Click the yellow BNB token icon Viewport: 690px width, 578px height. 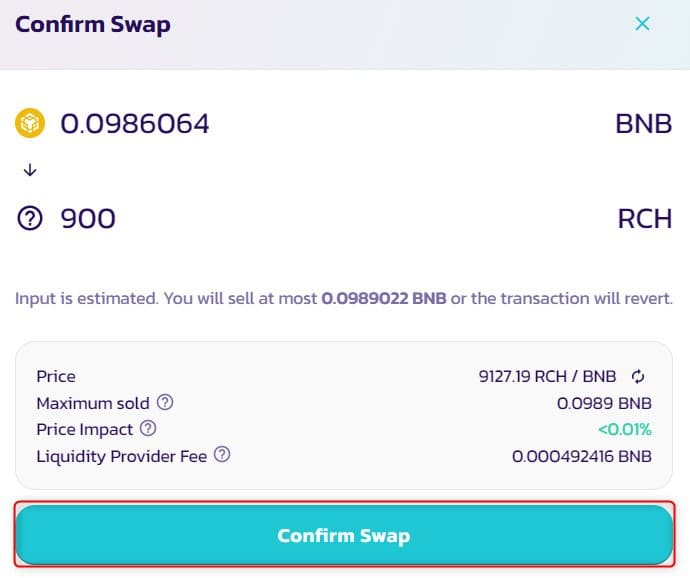(x=30, y=123)
